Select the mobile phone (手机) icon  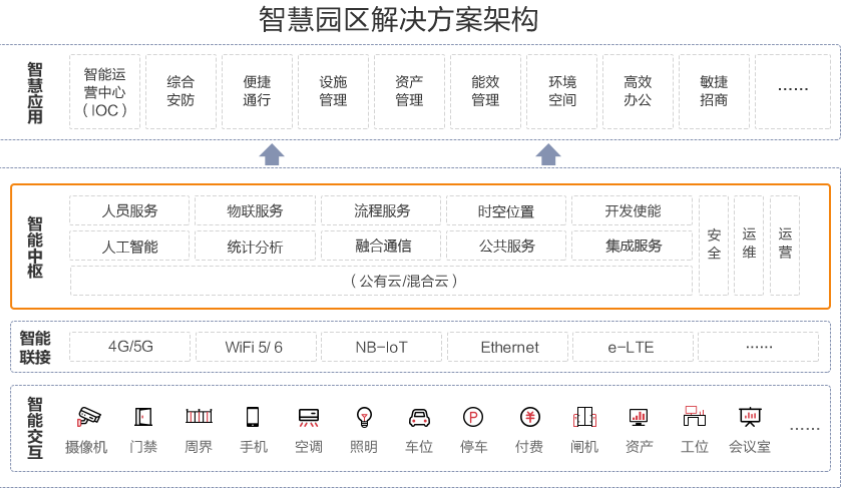(253, 416)
